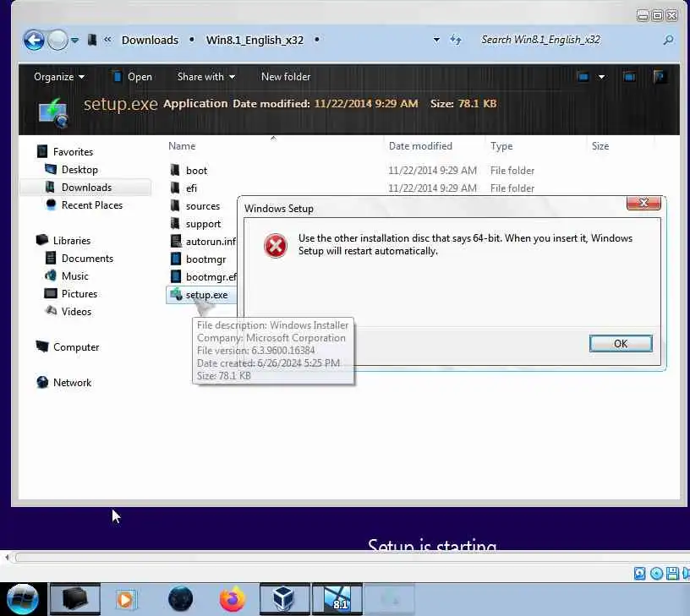Image resolution: width=690 pixels, height=616 pixels.
Task: Open the folder Explorer taskbar button
Action: [74, 599]
